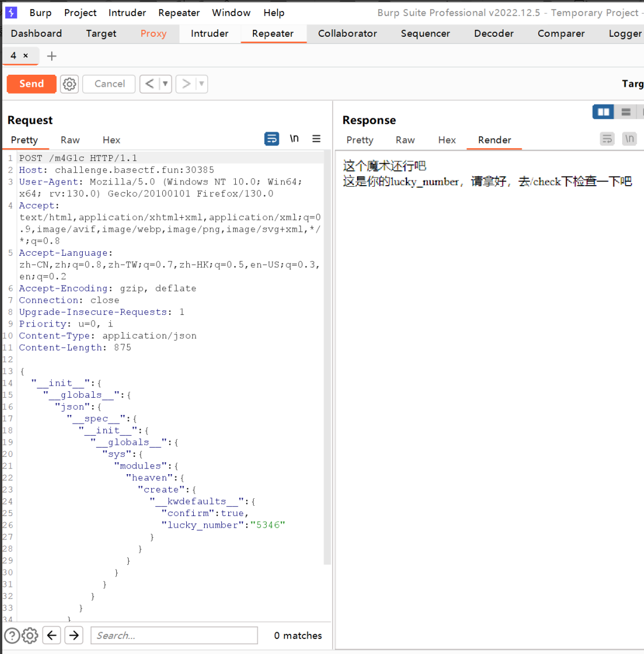Open the Burp menu
644x654 pixels.
(40, 13)
